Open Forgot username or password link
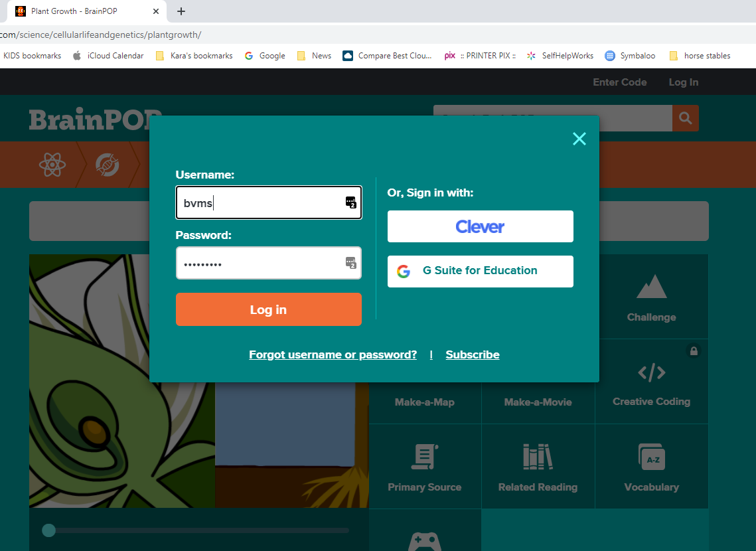Screen dimensions: 756x551 [333, 354]
